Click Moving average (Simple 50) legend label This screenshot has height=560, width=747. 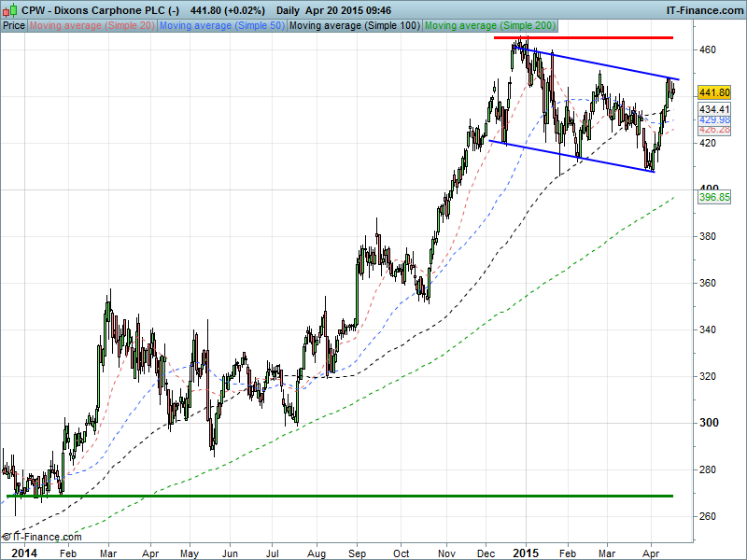221,25
